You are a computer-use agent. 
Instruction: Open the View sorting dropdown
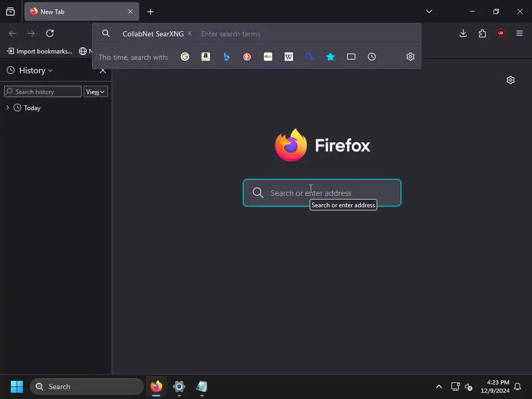point(96,91)
